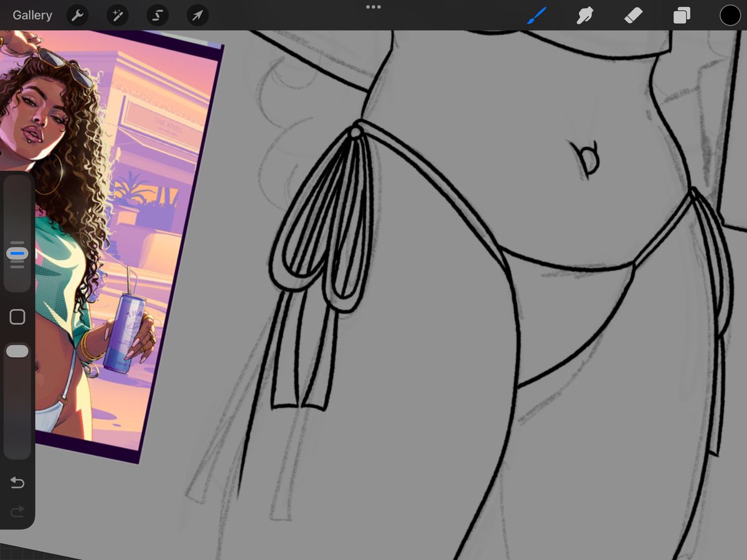This screenshot has height=560, width=747.
Task: Open the black color swatch picker
Action: coord(730,16)
